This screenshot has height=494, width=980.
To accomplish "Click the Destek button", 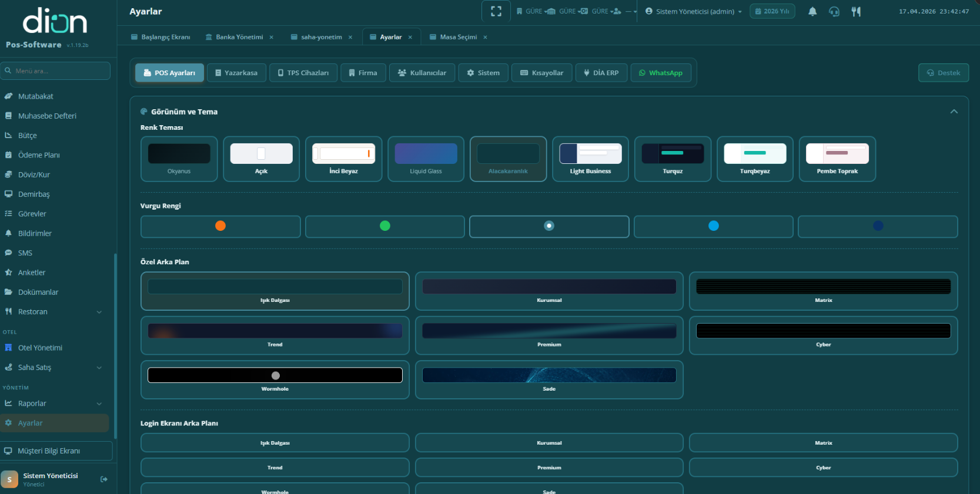I will tap(944, 73).
